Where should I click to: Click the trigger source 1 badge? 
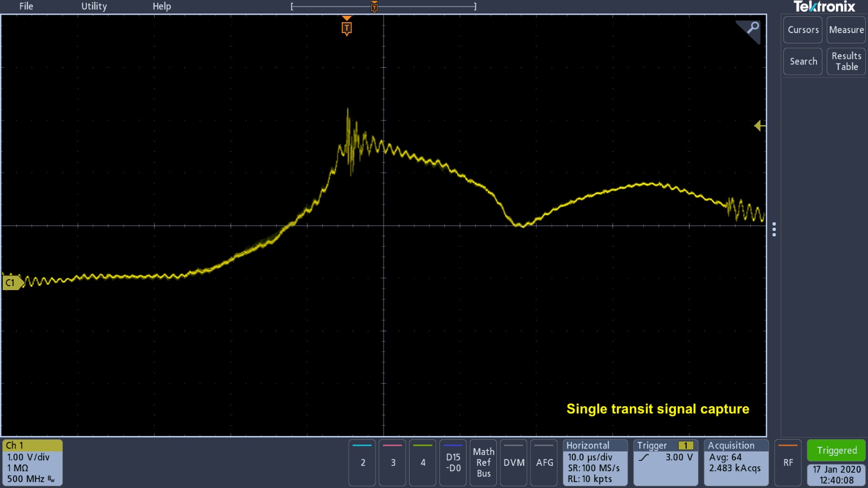pos(686,446)
